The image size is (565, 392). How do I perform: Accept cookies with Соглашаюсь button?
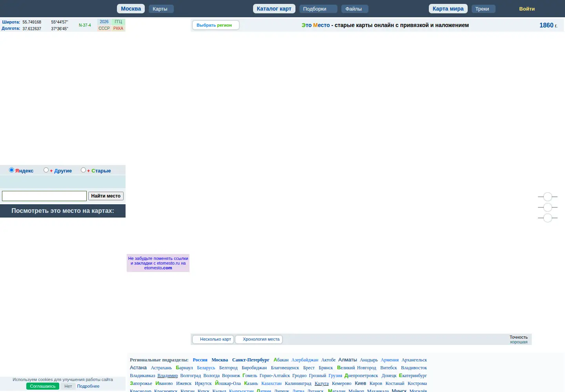(x=43, y=386)
